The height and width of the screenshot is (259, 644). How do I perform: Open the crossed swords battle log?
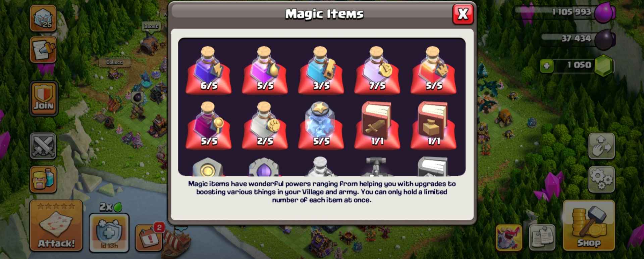coord(43,146)
